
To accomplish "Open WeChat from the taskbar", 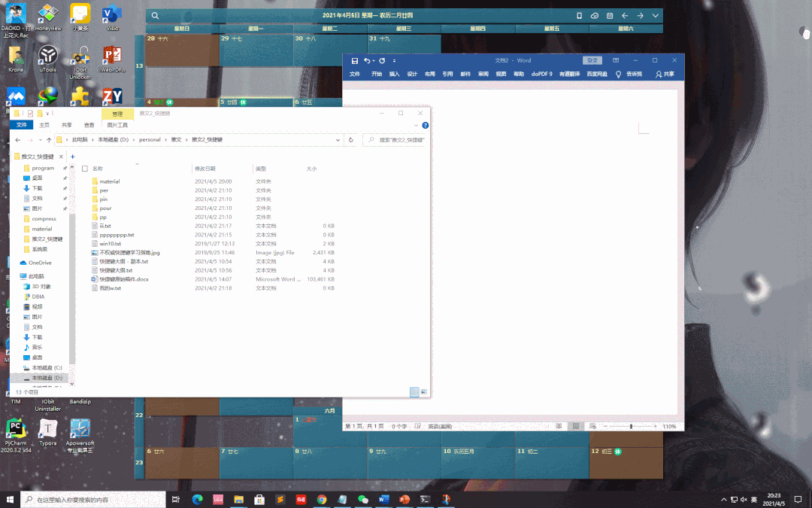I will coord(363,499).
